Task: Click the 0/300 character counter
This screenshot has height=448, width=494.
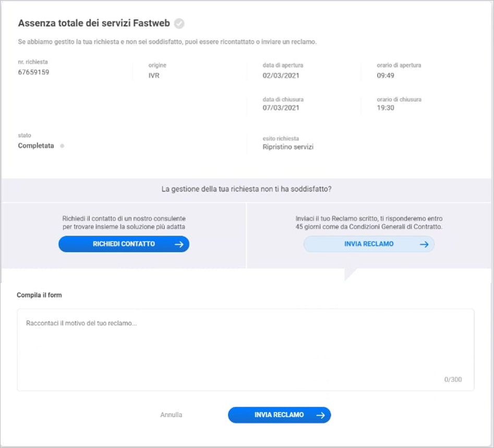Action: [453, 380]
